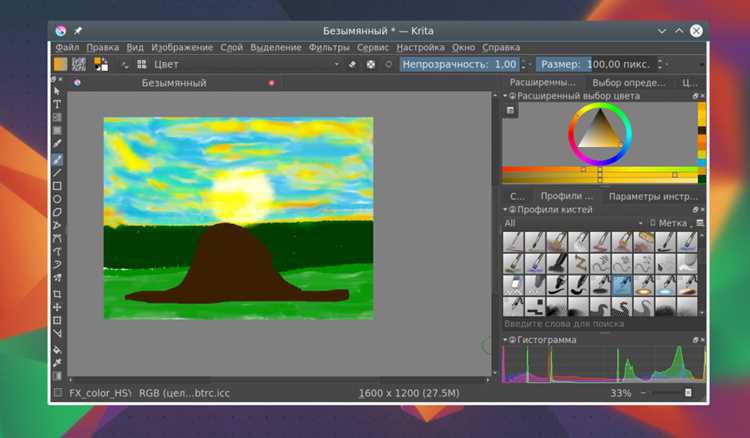Viewport: 750px width, 438px height.
Task: Select the Line tool
Action: pos(57,173)
